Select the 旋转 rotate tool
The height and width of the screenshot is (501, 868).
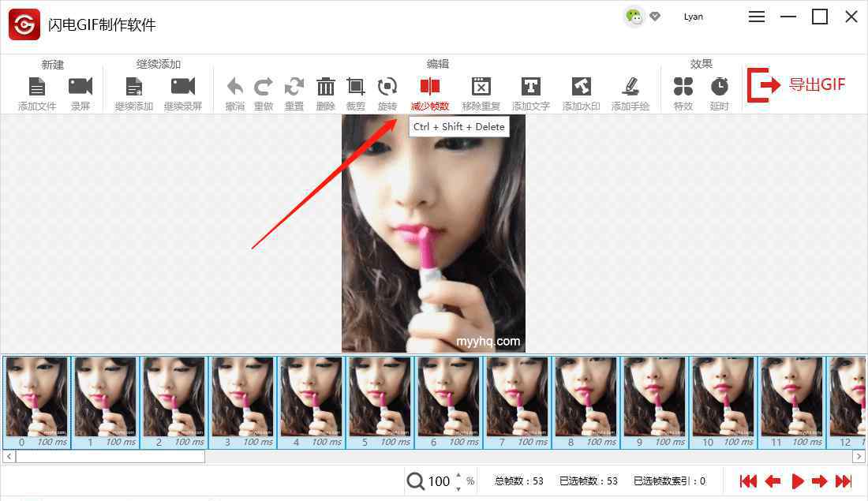(387, 87)
